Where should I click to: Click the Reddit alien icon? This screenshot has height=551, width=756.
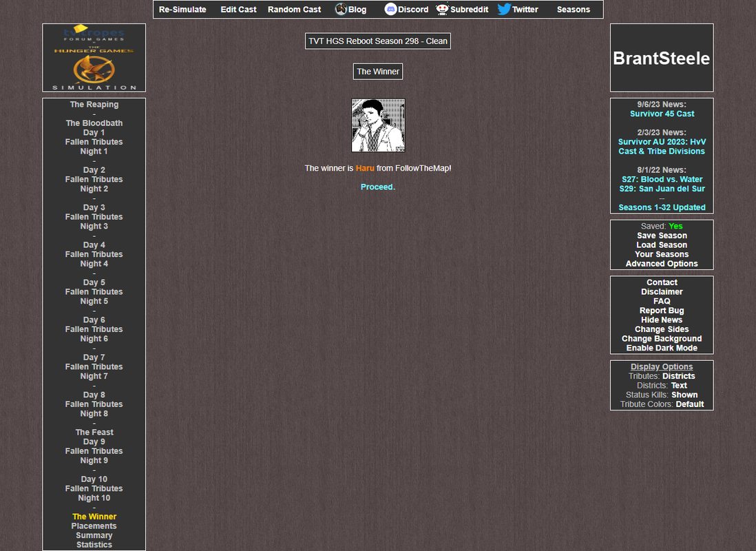tap(442, 9)
